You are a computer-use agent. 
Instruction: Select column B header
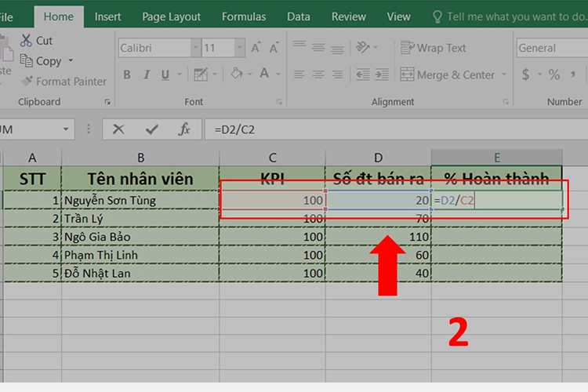pos(140,158)
